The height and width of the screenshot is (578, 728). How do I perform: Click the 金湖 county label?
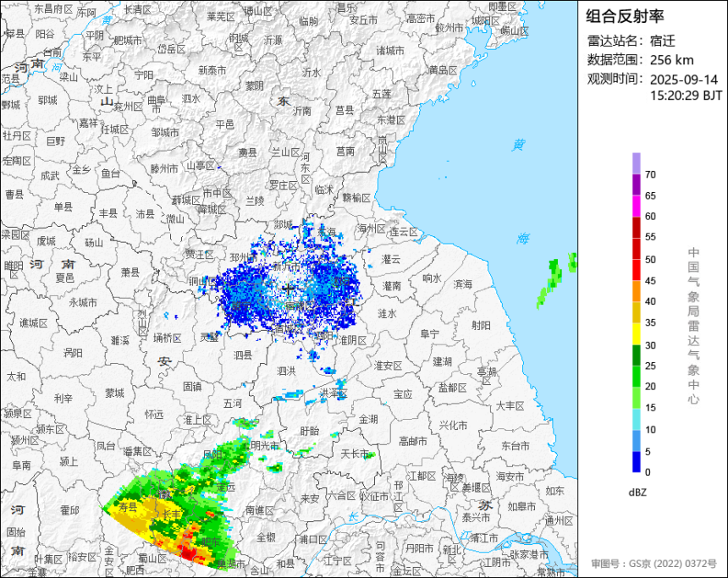(x=368, y=419)
